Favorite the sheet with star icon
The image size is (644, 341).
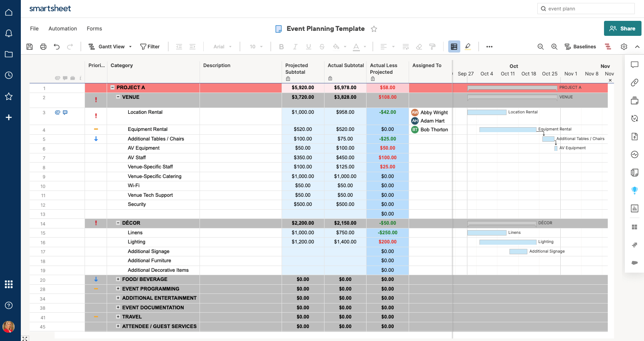click(x=374, y=29)
